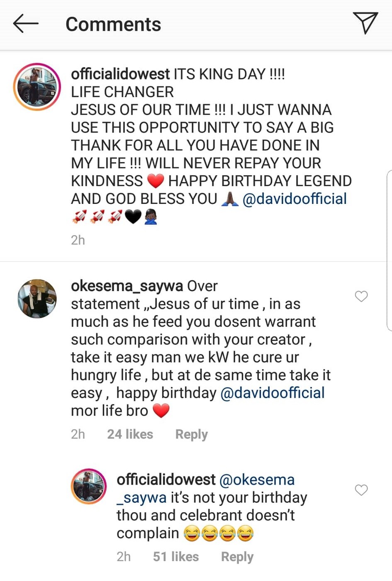Like okesema_saywa's comment with the heart
Image resolution: width=392 pixels, height=581 pixels.
pos(361,296)
